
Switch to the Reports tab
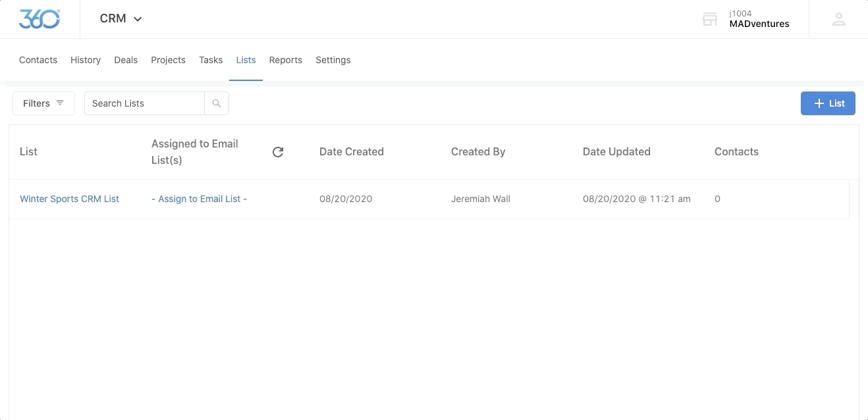click(286, 60)
